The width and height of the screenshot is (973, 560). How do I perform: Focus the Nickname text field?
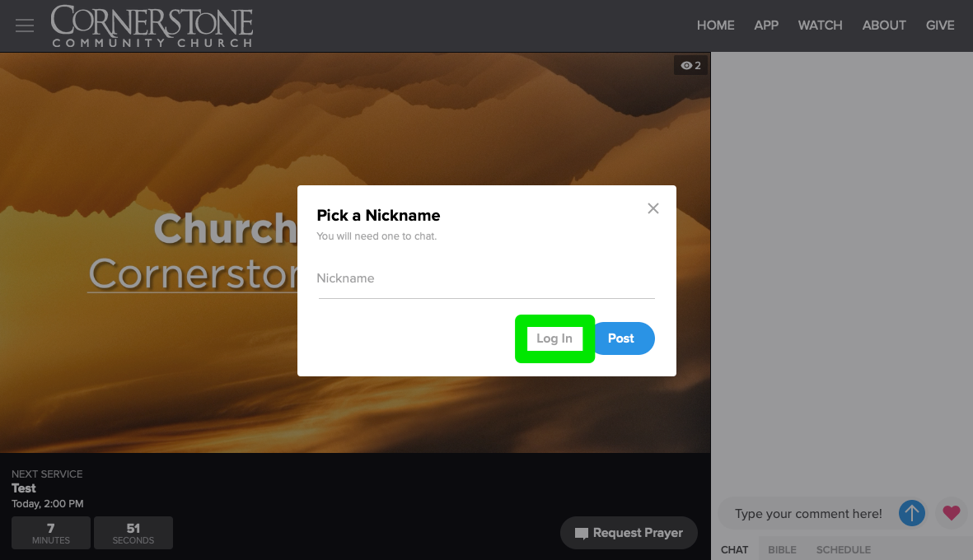(486, 279)
